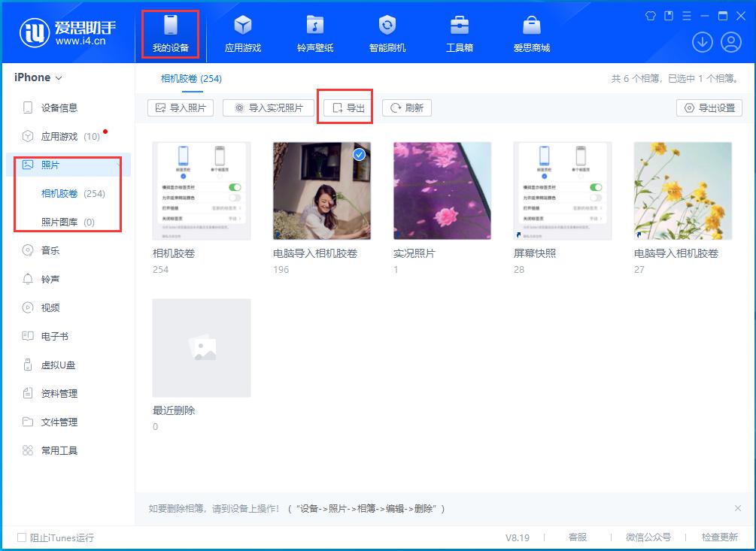Open the download center circle icon

[x=702, y=42]
